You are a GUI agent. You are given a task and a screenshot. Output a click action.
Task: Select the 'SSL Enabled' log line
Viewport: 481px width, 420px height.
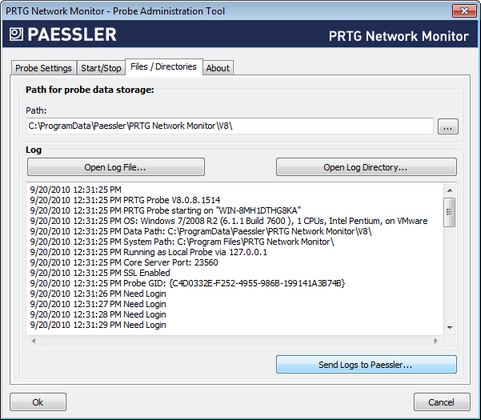tap(100, 273)
